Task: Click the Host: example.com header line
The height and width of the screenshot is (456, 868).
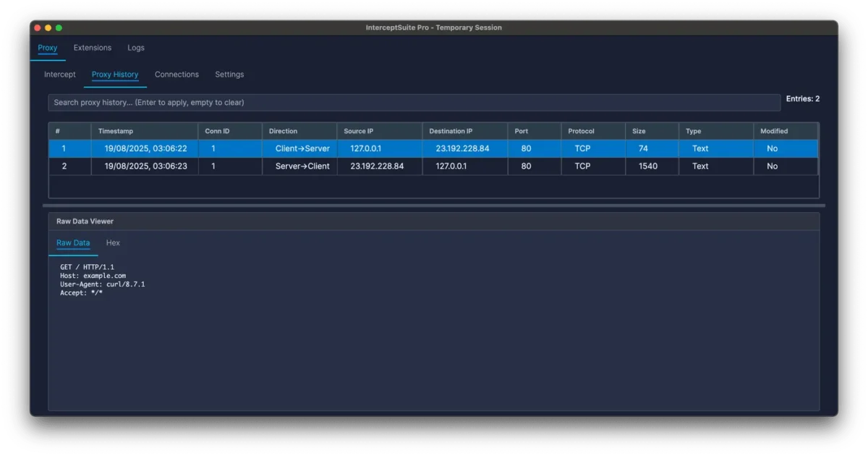Action: pyautogui.click(x=93, y=276)
